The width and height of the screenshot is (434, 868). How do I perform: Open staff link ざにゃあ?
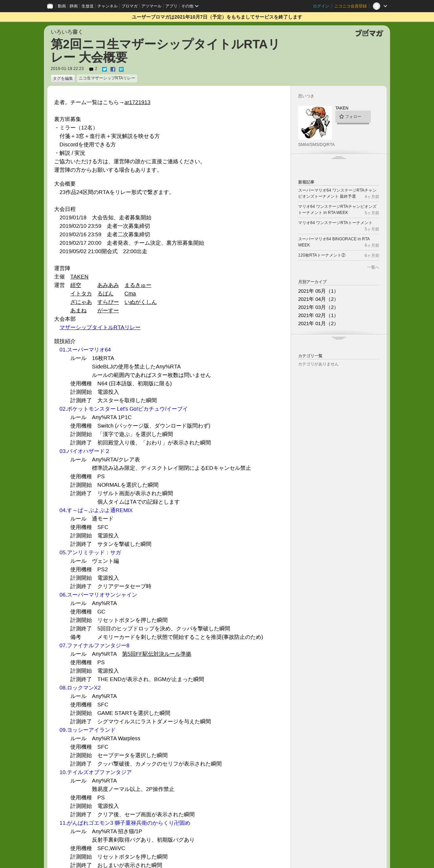[81, 302]
